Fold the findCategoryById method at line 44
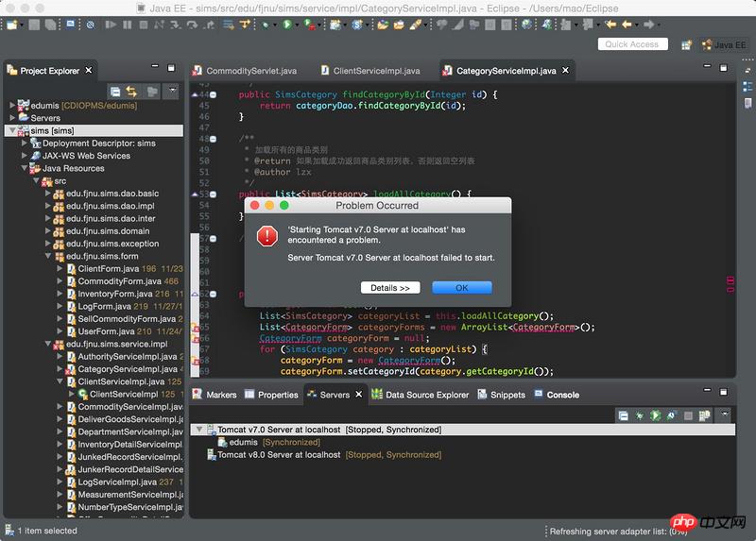The image size is (756, 541). click(x=213, y=95)
